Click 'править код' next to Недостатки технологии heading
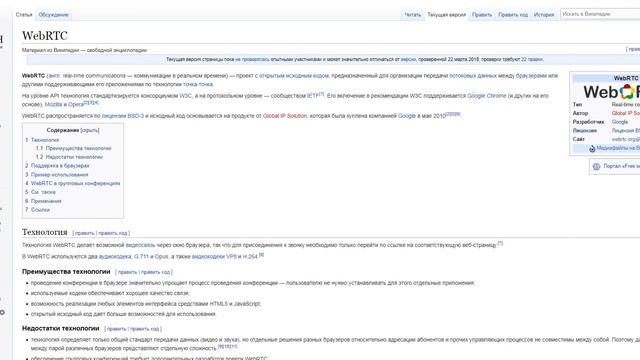 point(145,329)
